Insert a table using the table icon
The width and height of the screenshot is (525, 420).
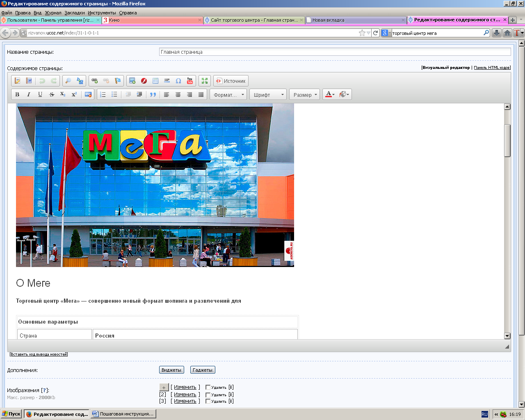(x=155, y=81)
